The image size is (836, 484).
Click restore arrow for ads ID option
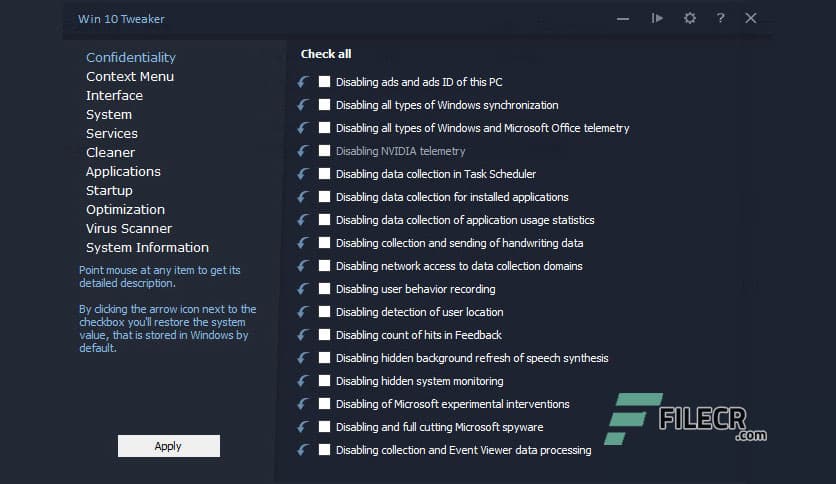pos(303,82)
